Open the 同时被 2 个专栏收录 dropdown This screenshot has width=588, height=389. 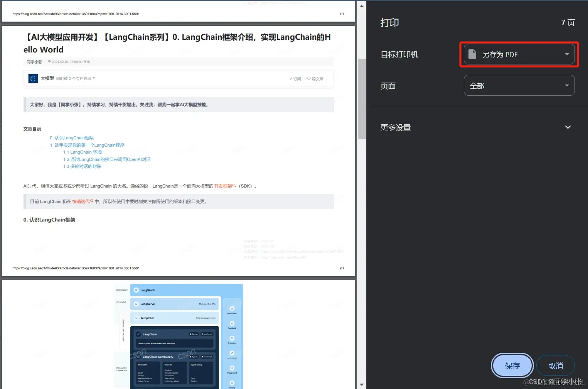pyautogui.click(x=76, y=78)
